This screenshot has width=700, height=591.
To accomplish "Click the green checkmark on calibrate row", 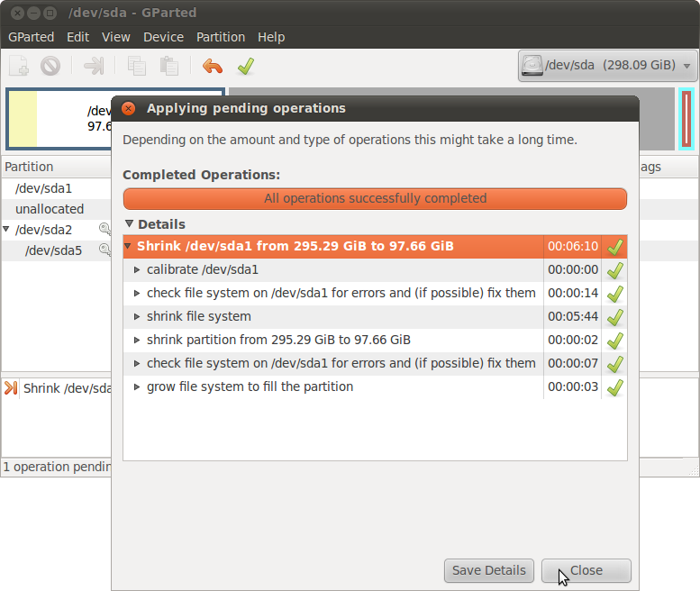I will pyautogui.click(x=614, y=270).
